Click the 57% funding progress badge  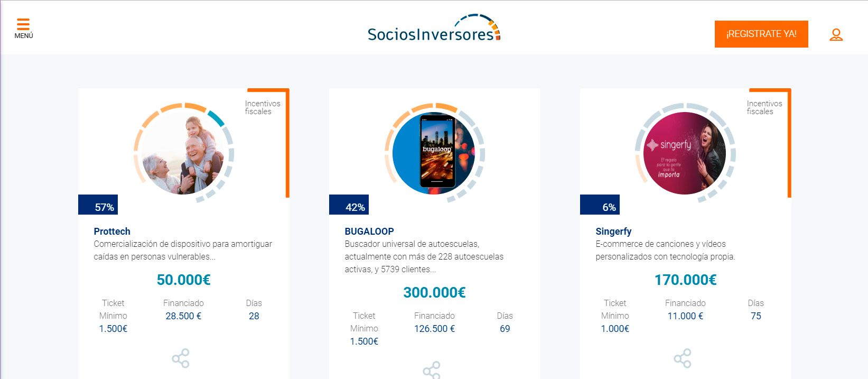(98, 205)
